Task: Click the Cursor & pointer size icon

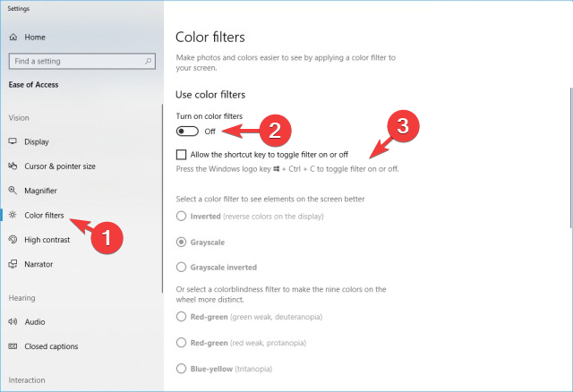Action: point(13,166)
